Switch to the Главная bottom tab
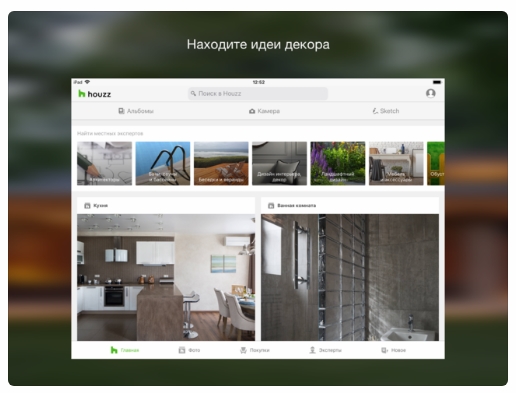 pyautogui.click(x=125, y=350)
